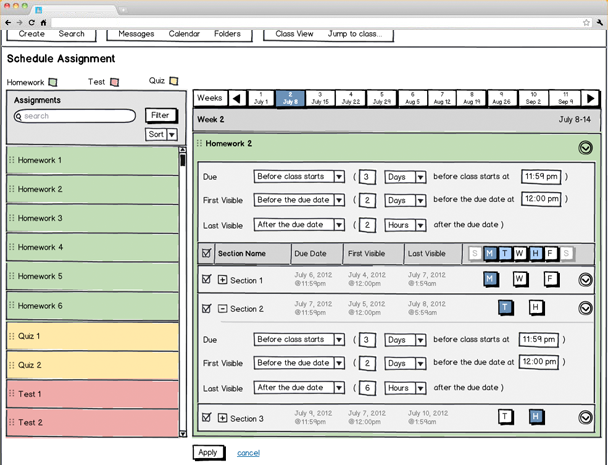608x465 pixels.
Task: Click the Quiz yellow color swatch
Action: [x=174, y=82]
